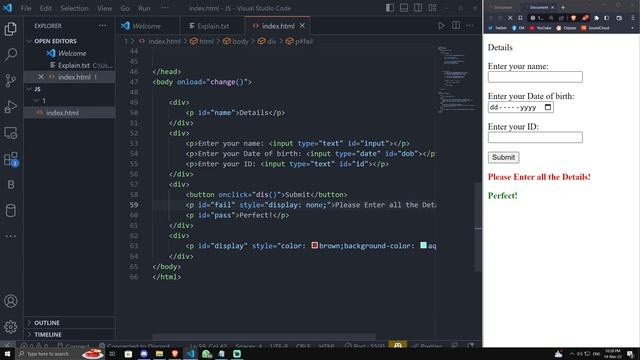
Task: Switch to the Explain.txt tab
Action: pos(212,26)
